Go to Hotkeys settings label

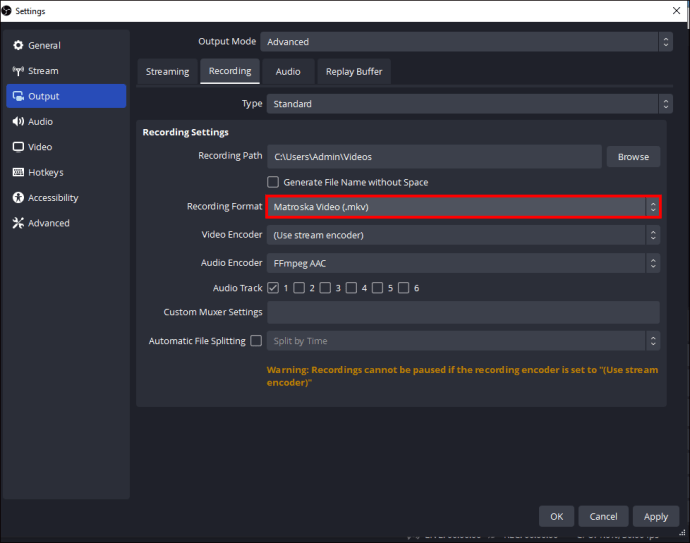(46, 172)
